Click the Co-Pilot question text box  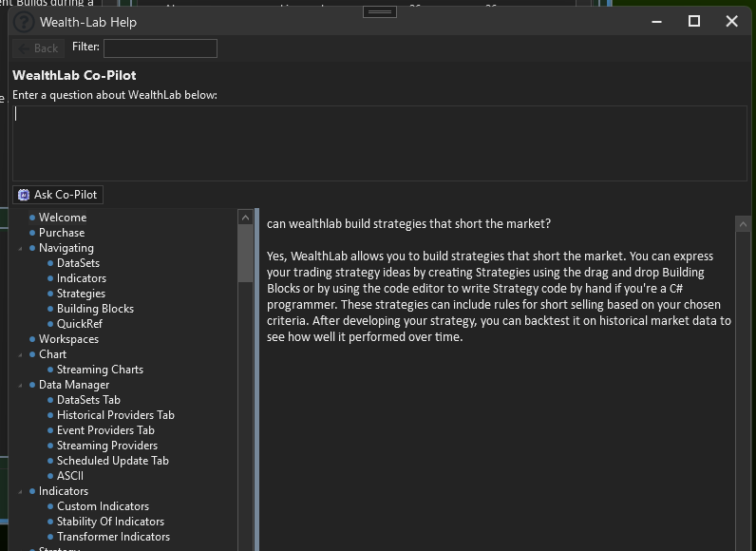(x=380, y=143)
